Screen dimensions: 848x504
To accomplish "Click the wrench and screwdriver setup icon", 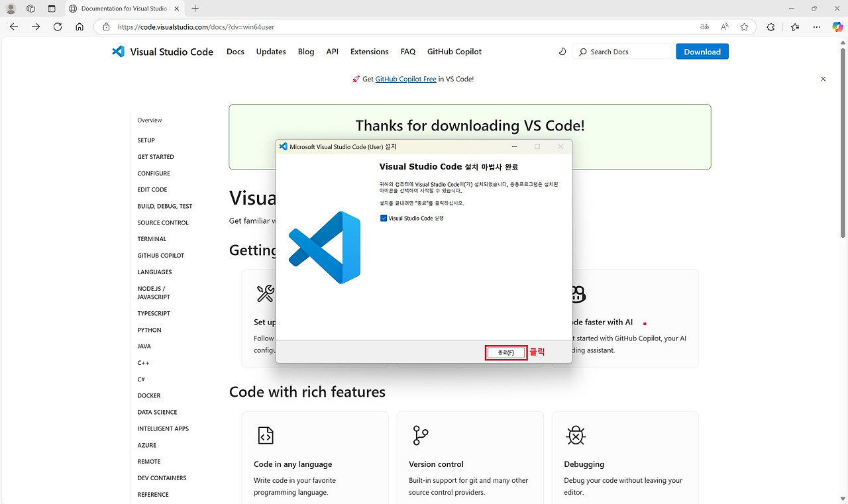I will coord(266,293).
